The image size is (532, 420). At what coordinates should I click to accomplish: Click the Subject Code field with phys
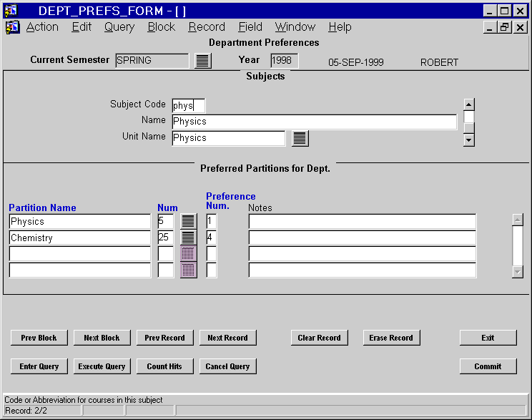[188, 106]
